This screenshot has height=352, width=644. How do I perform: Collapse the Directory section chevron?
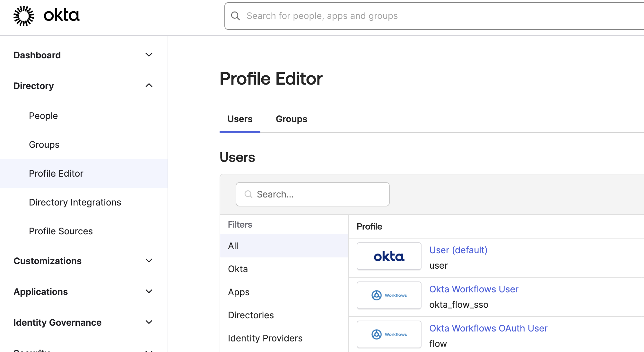click(x=149, y=85)
